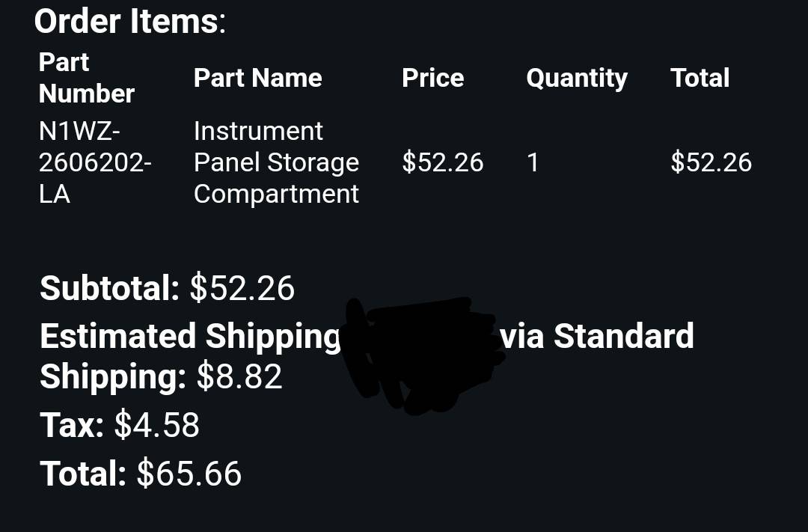Image resolution: width=808 pixels, height=532 pixels.
Task: Click the Price column header
Action: pyautogui.click(x=433, y=78)
